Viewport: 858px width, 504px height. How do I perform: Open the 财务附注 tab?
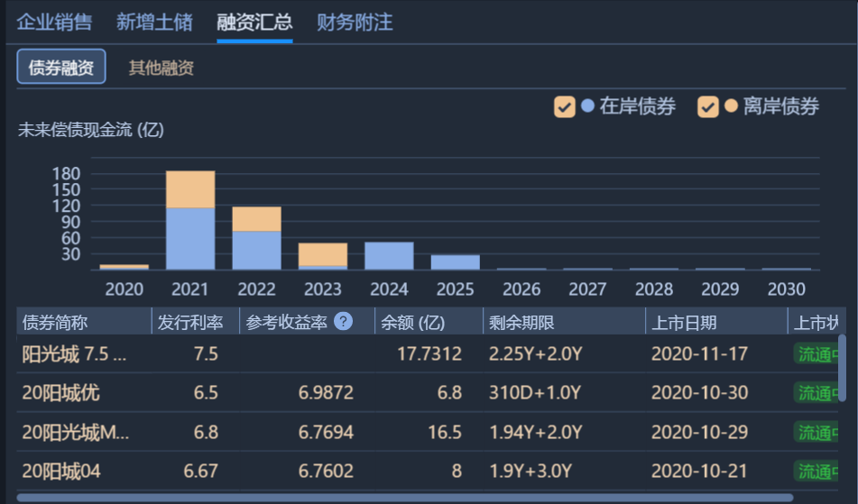point(355,23)
